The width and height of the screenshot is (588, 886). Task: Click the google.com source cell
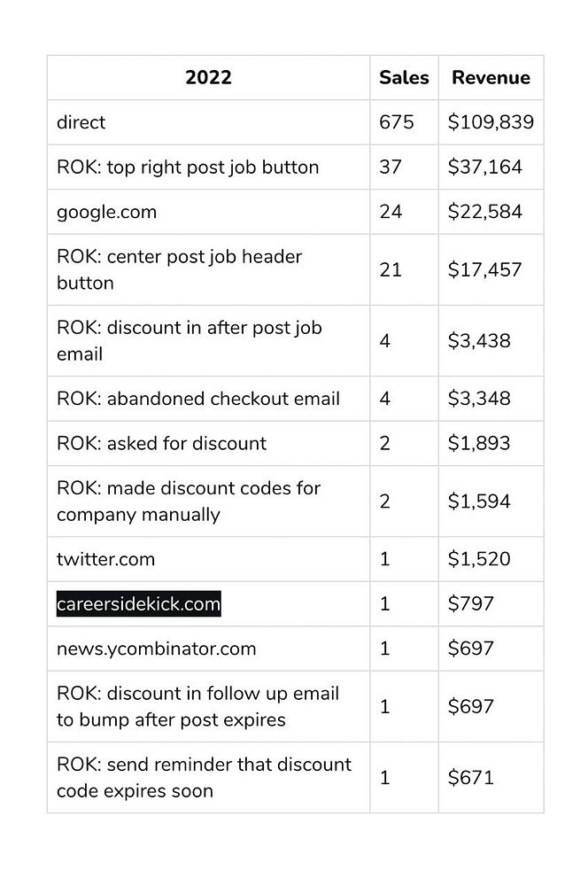tap(106, 212)
